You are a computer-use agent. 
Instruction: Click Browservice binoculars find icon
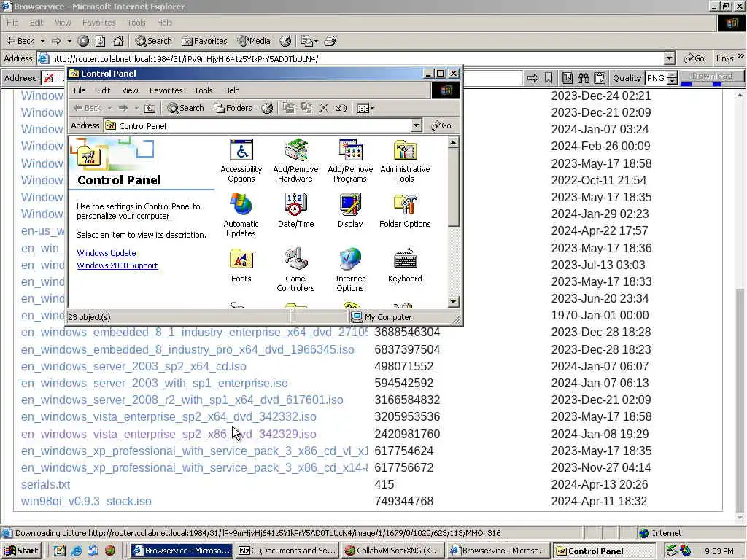[x=584, y=77]
